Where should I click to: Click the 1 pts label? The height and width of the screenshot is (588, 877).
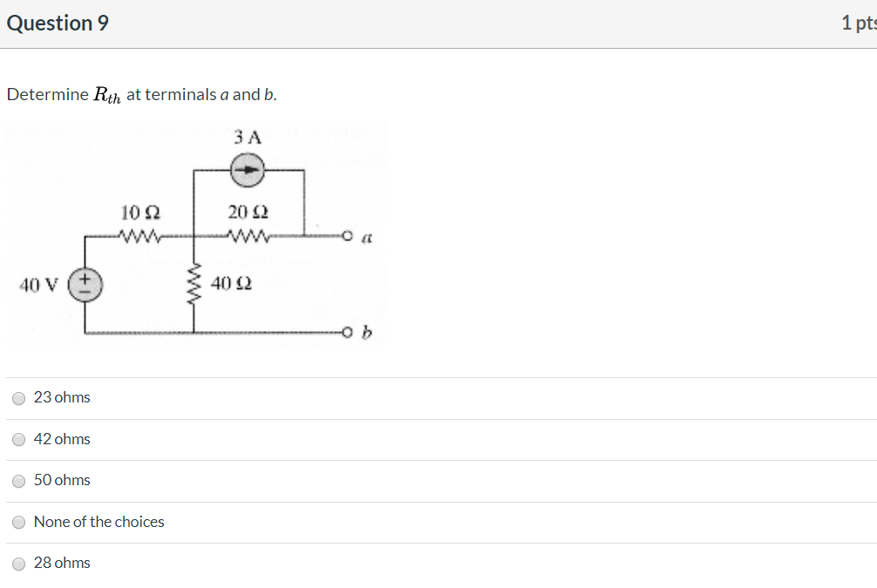point(858,24)
